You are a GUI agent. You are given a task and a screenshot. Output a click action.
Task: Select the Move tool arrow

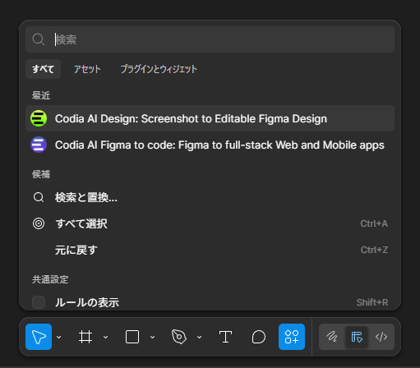click(39, 337)
